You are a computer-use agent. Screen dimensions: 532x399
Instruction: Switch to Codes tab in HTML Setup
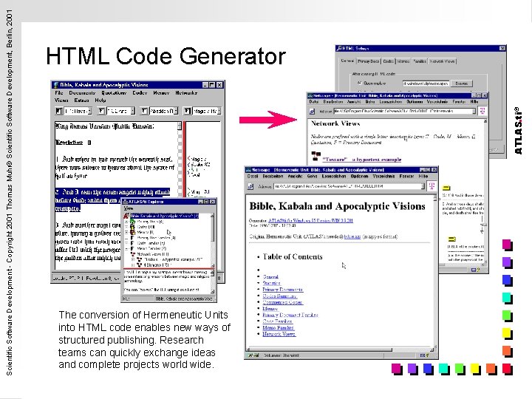[388, 61]
